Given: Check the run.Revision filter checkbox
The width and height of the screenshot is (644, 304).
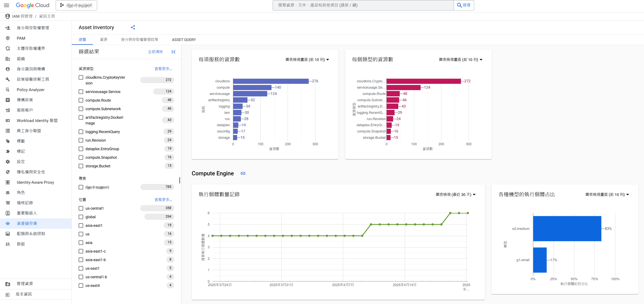Looking at the screenshot, I should (81, 140).
